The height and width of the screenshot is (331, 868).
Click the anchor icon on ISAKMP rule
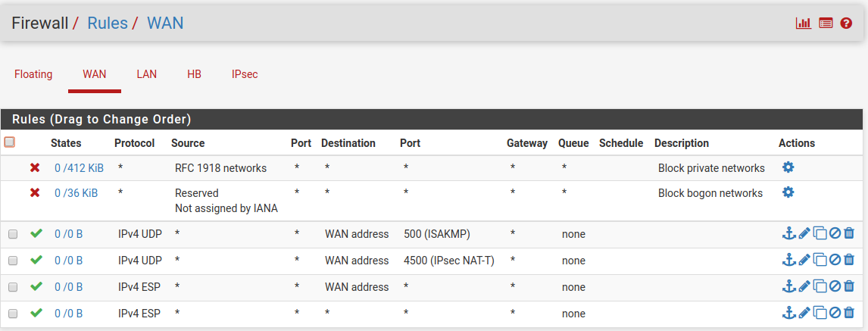tap(788, 234)
